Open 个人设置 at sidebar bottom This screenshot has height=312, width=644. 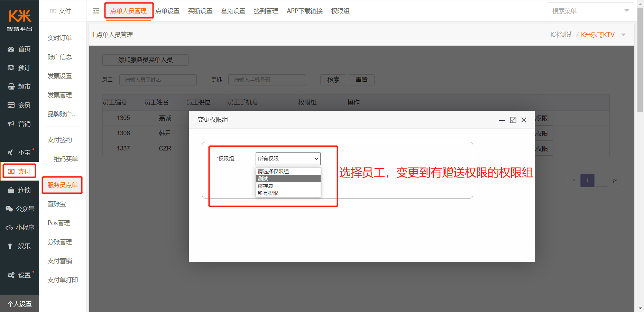[x=19, y=304]
